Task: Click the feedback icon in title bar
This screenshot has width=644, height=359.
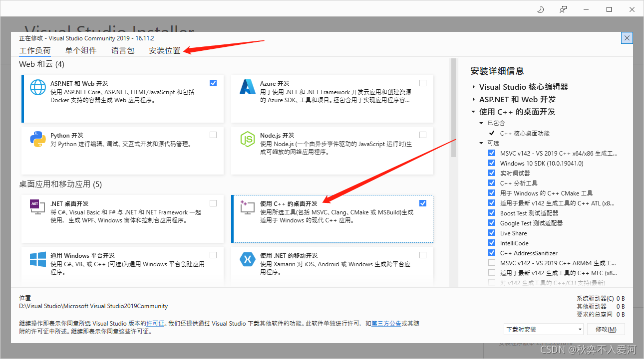Action: (563, 9)
